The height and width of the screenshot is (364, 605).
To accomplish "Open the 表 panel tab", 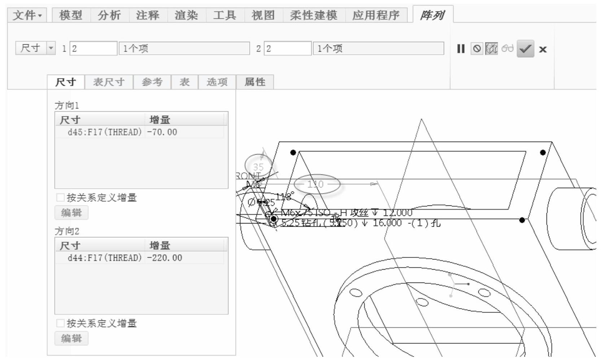I will (184, 82).
